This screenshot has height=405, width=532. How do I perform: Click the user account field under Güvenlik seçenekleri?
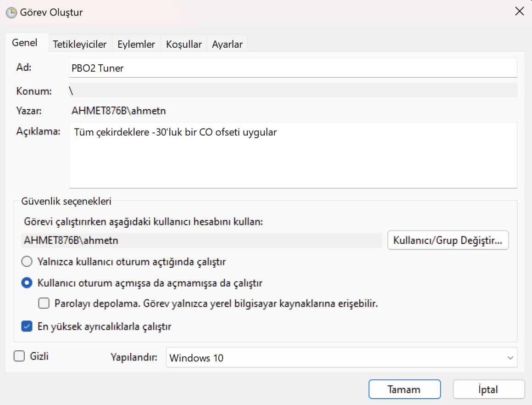(x=201, y=241)
